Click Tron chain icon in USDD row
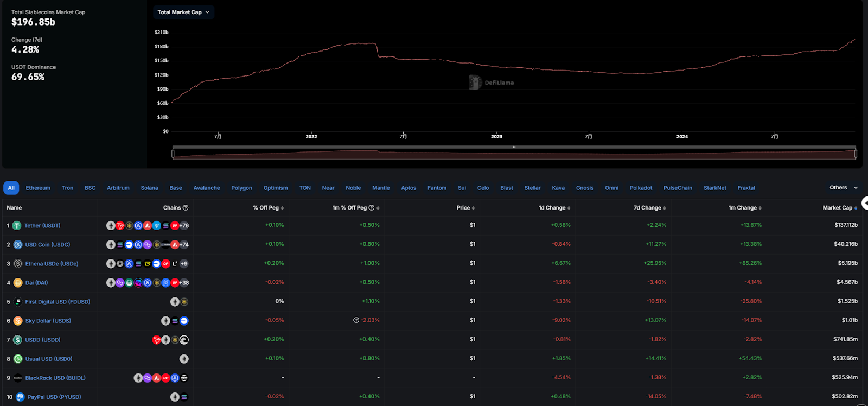This screenshot has height=406, width=868. coord(156,340)
